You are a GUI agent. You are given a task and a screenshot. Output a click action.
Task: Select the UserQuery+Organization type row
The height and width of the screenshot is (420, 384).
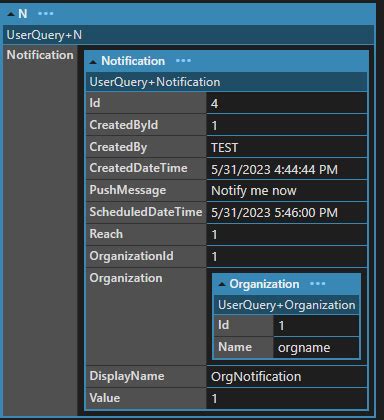click(286, 305)
